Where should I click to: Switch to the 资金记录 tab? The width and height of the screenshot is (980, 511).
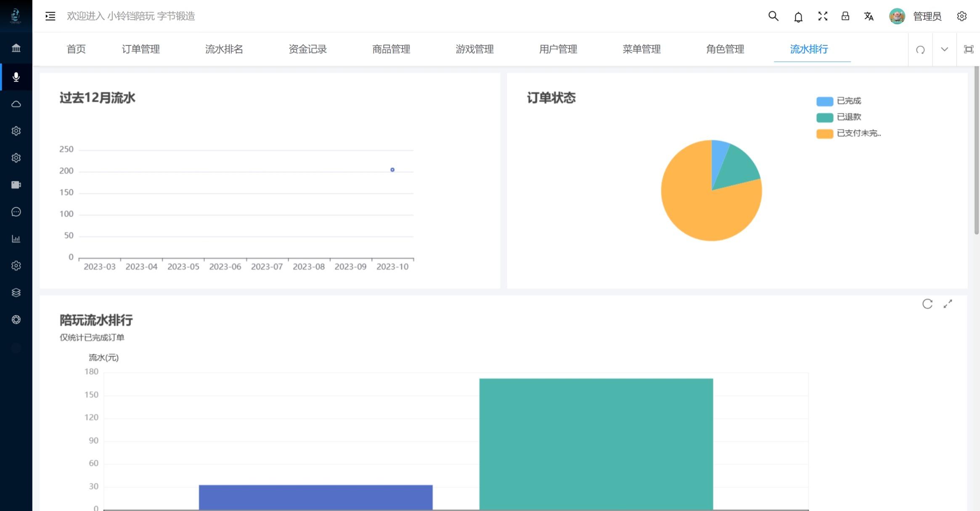pyautogui.click(x=308, y=49)
